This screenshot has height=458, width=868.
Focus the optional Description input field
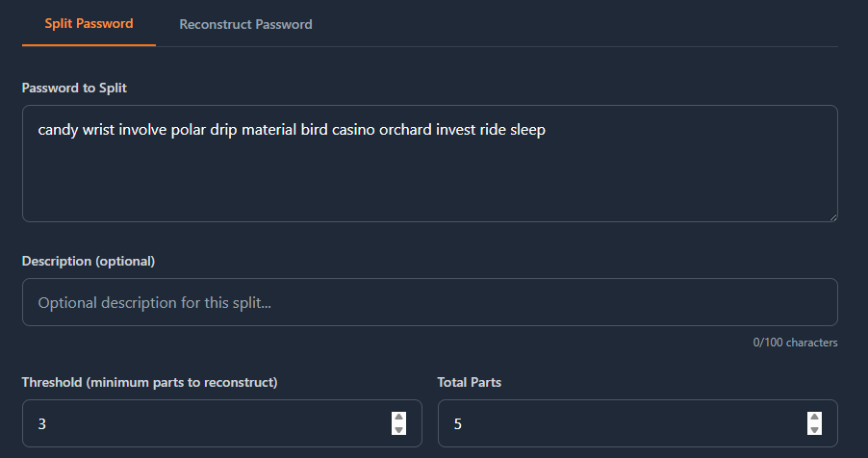pyautogui.click(x=429, y=302)
